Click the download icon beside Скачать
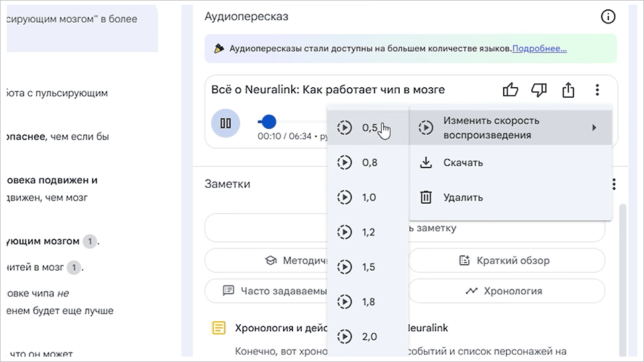The width and height of the screenshot is (644, 362). (x=426, y=162)
